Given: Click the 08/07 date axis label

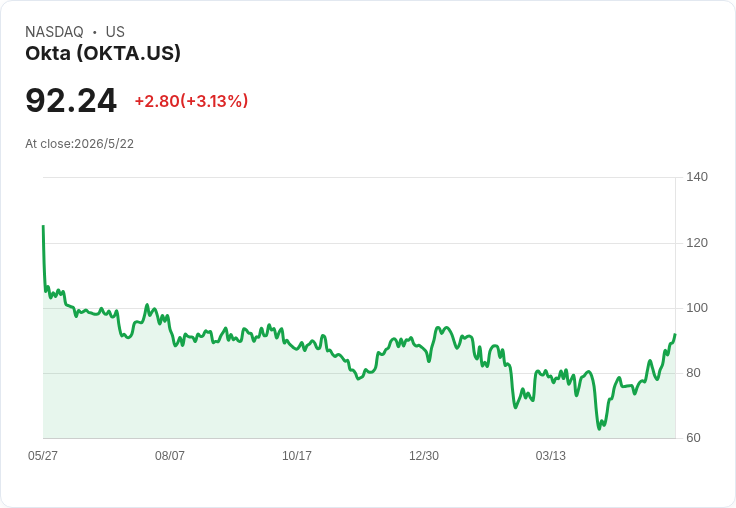Looking at the screenshot, I should click(169, 455).
